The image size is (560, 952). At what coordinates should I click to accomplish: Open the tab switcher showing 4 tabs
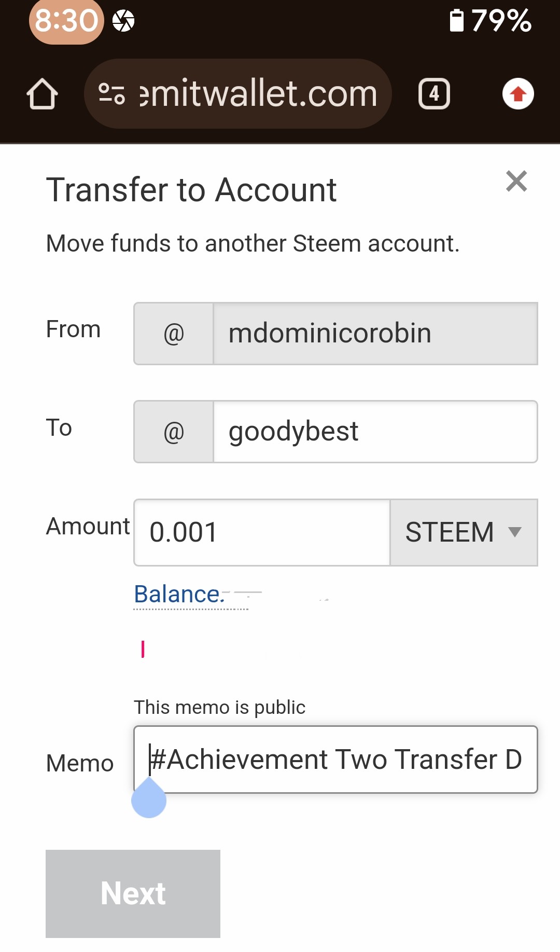pyautogui.click(x=434, y=94)
